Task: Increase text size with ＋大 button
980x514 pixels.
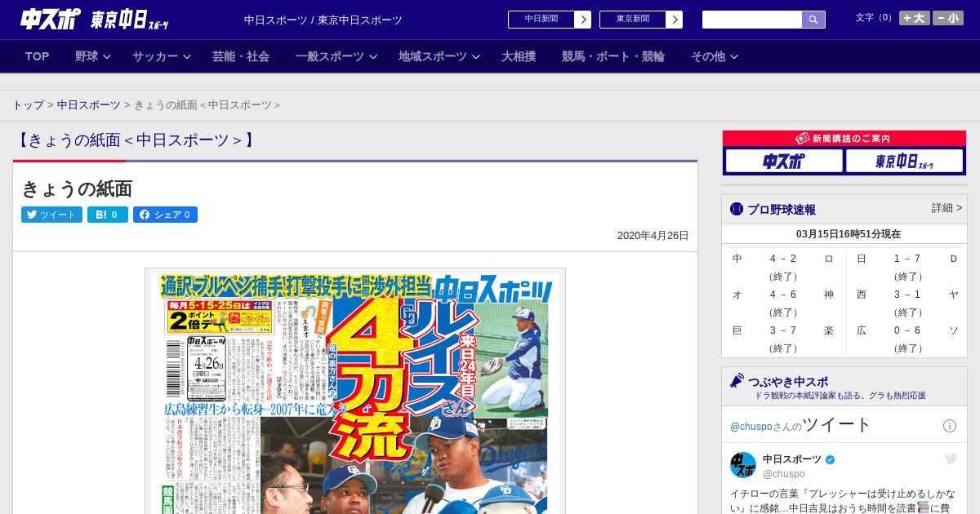Action: click(915, 18)
